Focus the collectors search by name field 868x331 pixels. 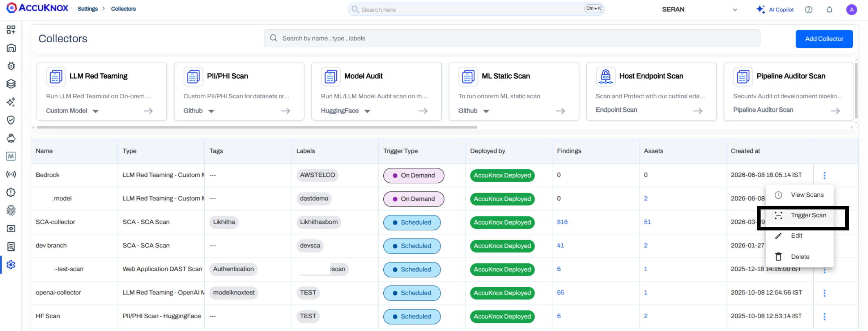pyautogui.click(x=512, y=38)
